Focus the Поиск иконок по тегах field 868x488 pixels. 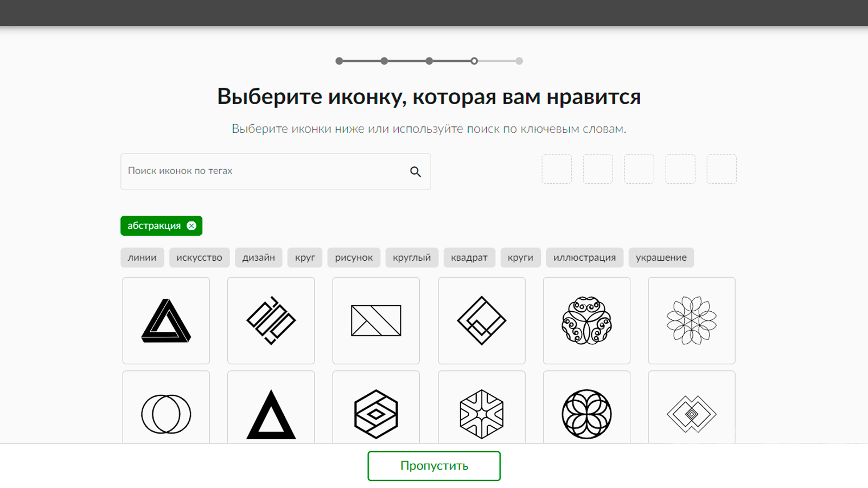tap(276, 171)
